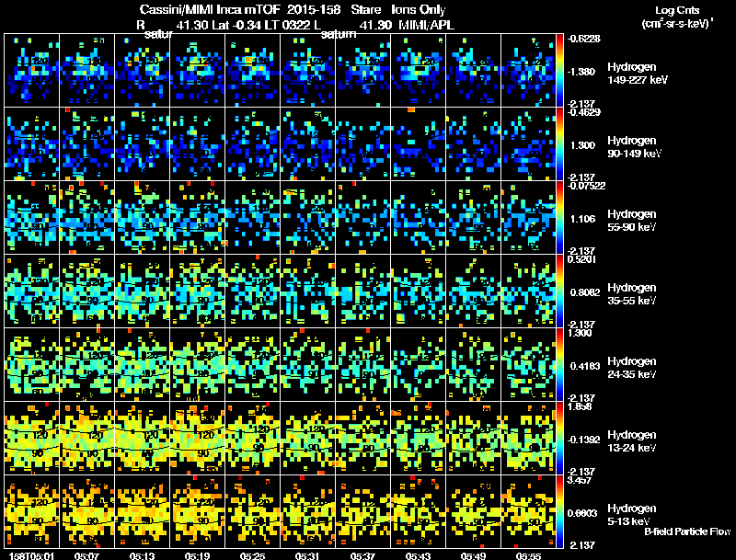Click the color scale bar for 5-13 keV
736x560 pixels.
point(559,512)
